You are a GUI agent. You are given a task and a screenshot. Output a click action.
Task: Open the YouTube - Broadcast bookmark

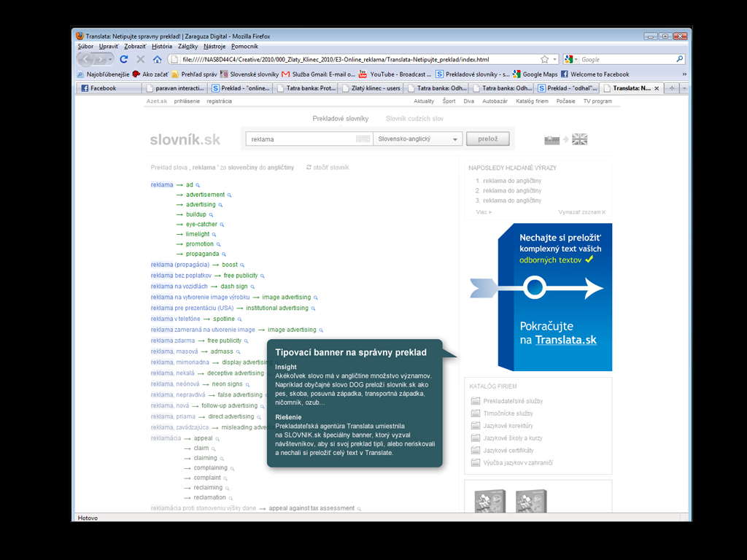(x=395, y=74)
